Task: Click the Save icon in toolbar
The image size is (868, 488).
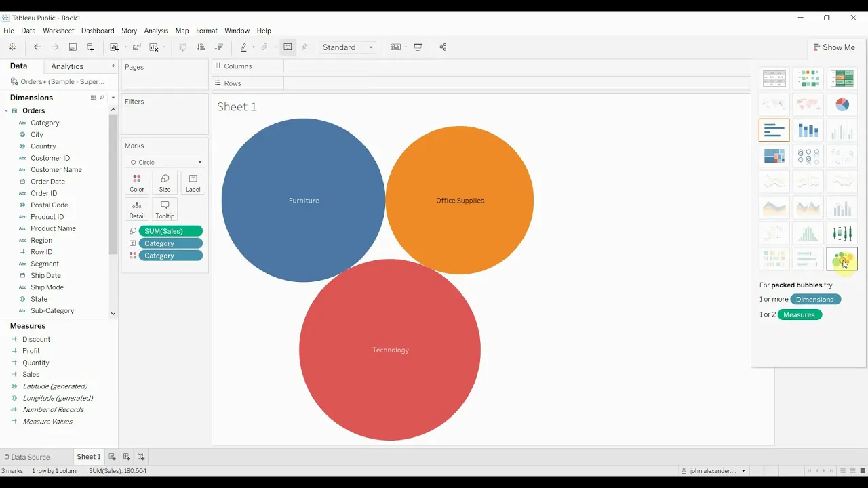Action: coord(73,47)
